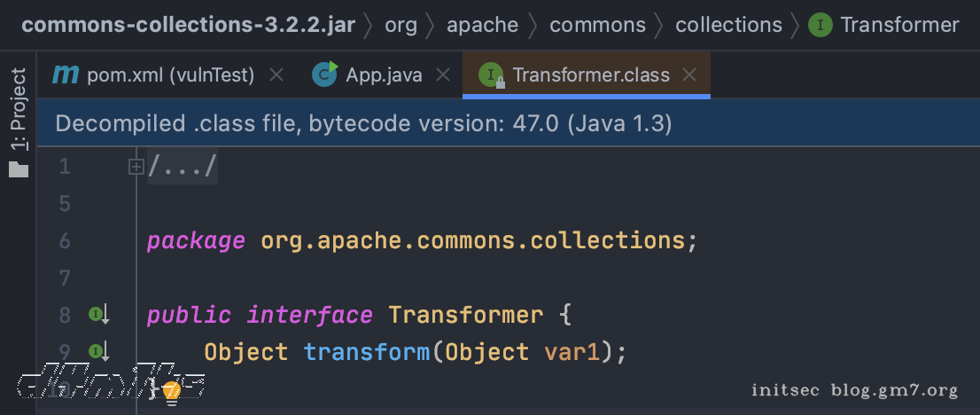
Task: Click the 'apache' breadcrumb segment
Action: click(482, 25)
